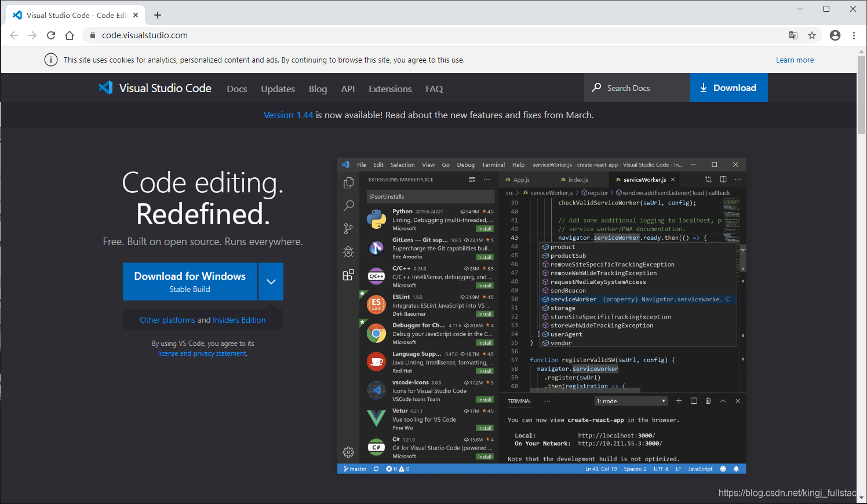Click the extensions marketplace more actions ellipsis
The height and width of the screenshot is (504, 867).
point(487,180)
